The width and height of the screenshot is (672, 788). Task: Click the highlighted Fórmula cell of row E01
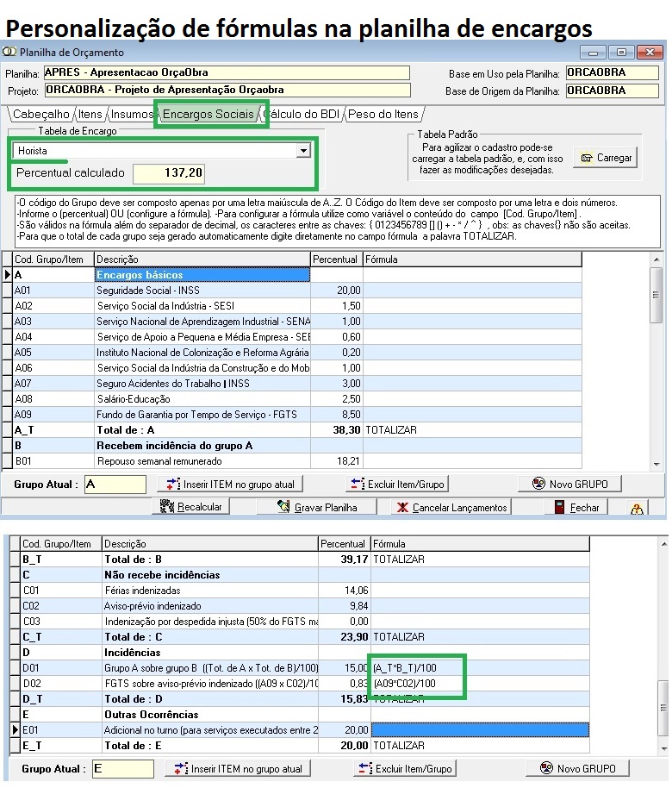[x=479, y=730]
